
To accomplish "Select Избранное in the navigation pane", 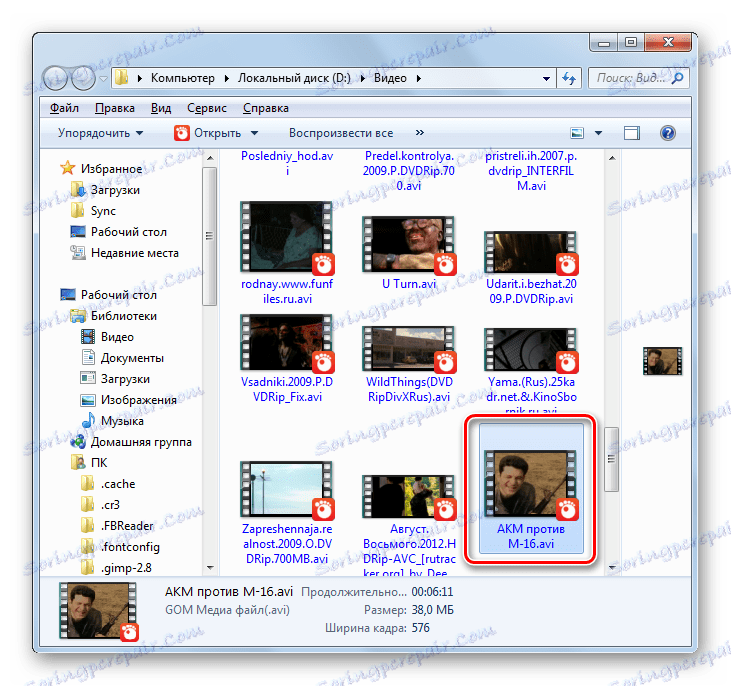I will point(102,168).
